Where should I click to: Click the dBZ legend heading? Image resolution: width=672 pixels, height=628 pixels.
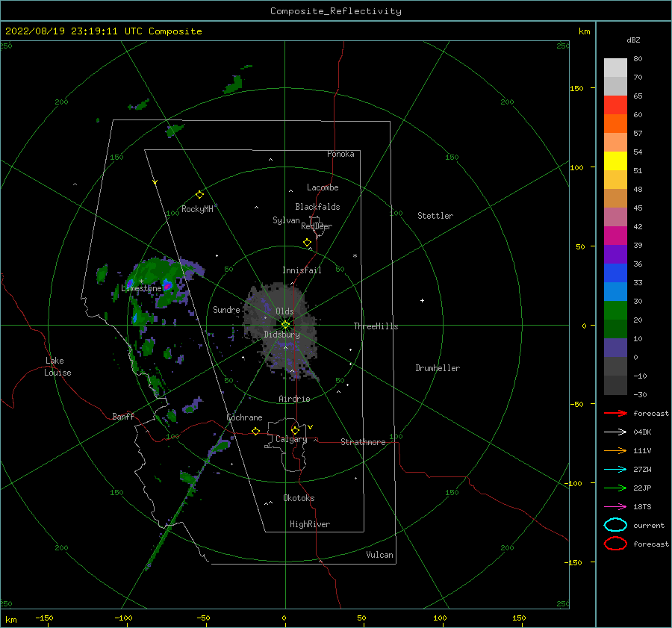(633, 40)
